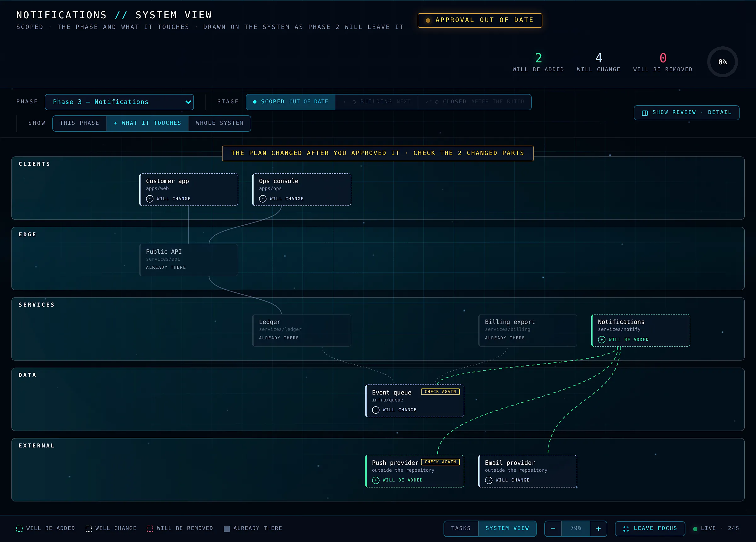Screen dimensions: 756x542
Task: Click Check Again tag on Event queue
Action: pyautogui.click(x=440, y=392)
